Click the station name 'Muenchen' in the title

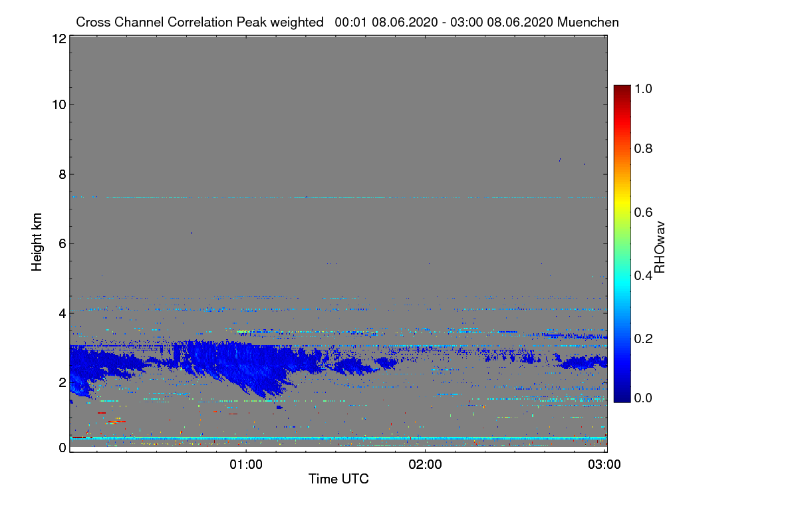point(589,22)
